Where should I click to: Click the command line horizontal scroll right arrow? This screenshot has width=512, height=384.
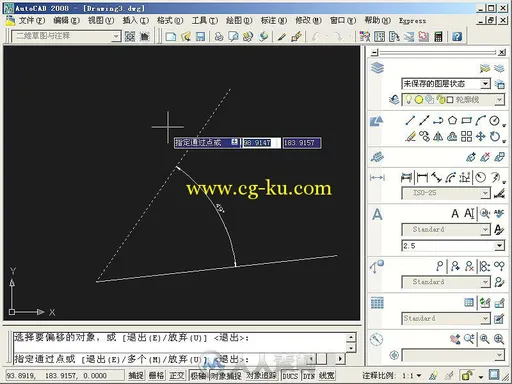pyautogui.click(x=340, y=359)
